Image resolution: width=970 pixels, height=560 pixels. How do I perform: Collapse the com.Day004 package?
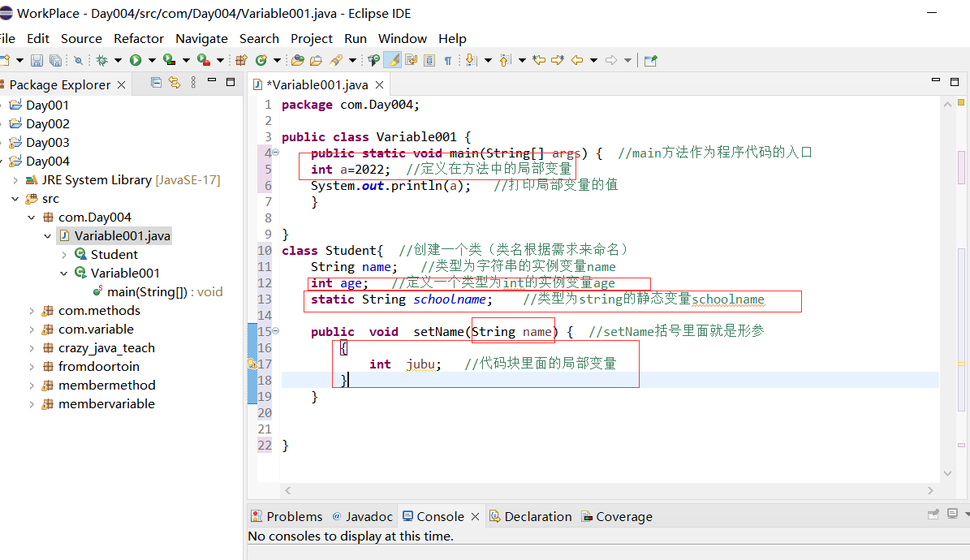(31, 217)
